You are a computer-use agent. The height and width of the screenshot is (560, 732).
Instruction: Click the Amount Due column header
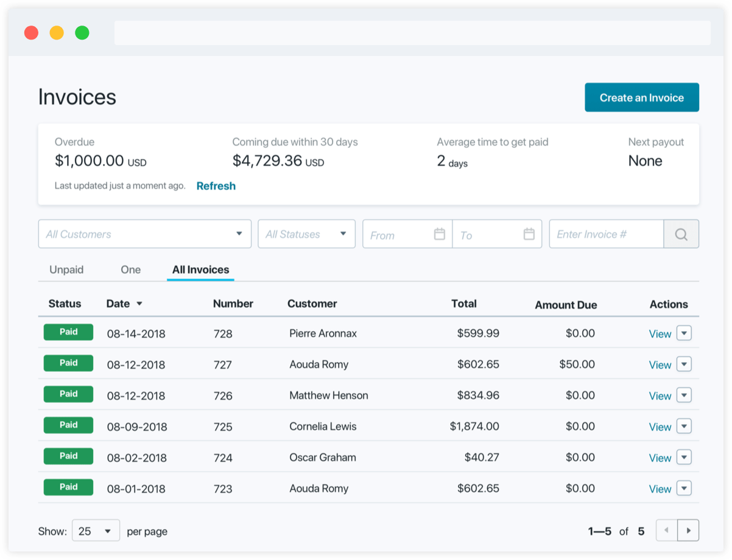(x=566, y=305)
